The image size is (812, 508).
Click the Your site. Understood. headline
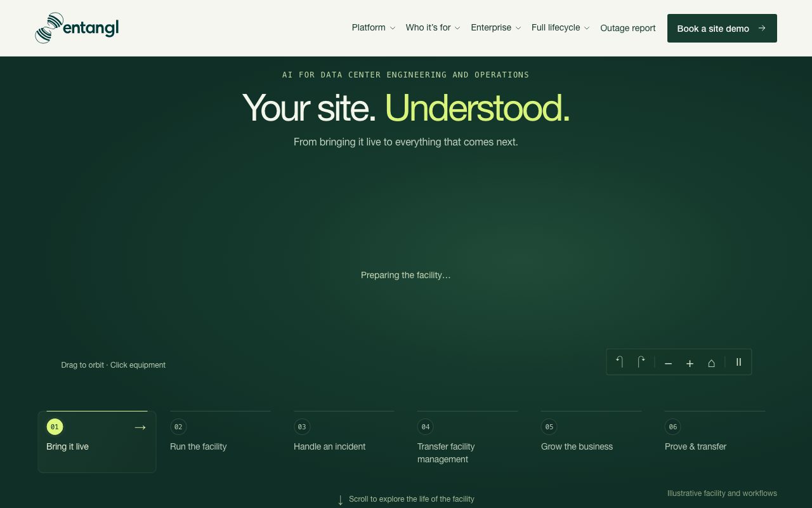[x=406, y=107]
